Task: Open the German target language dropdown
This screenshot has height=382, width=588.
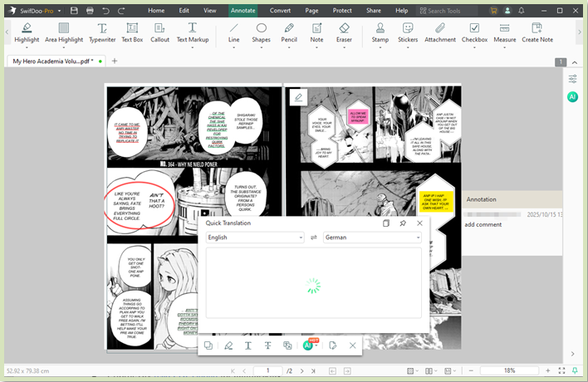Action: point(372,238)
